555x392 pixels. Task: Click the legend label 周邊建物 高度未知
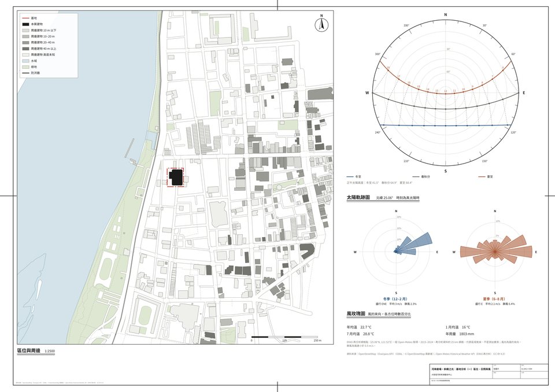click(x=43, y=54)
